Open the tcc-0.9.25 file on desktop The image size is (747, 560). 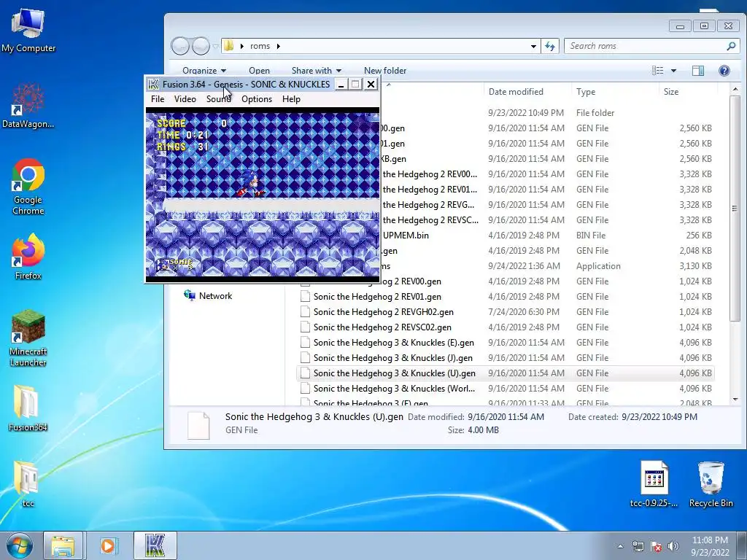[x=654, y=484]
